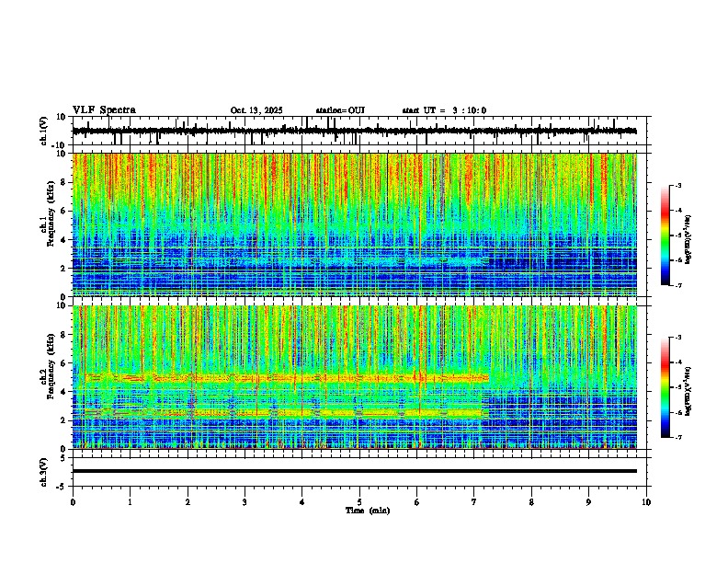Image resolution: width=728 pixels, height=563 pixels.
Task: Click the "Time (min)" axis label
Action: 368,511
